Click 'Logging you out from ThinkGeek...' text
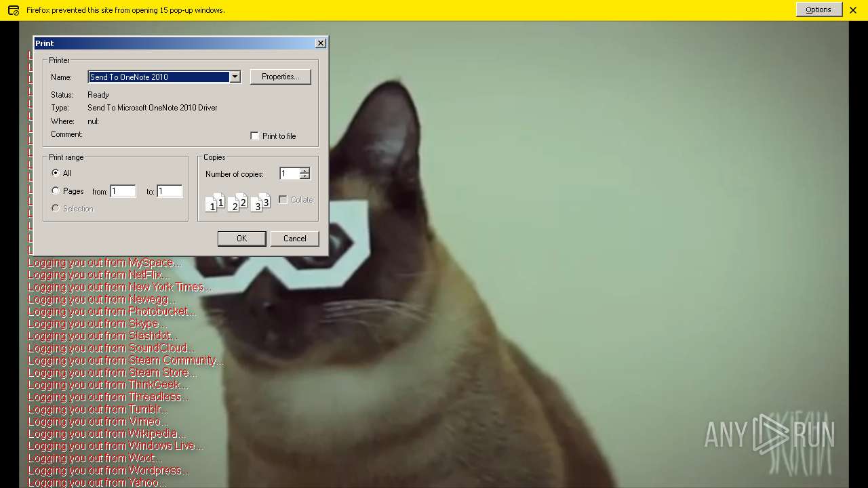Image resolution: width=868 pixels, height=488 pixels. point(108,384)
